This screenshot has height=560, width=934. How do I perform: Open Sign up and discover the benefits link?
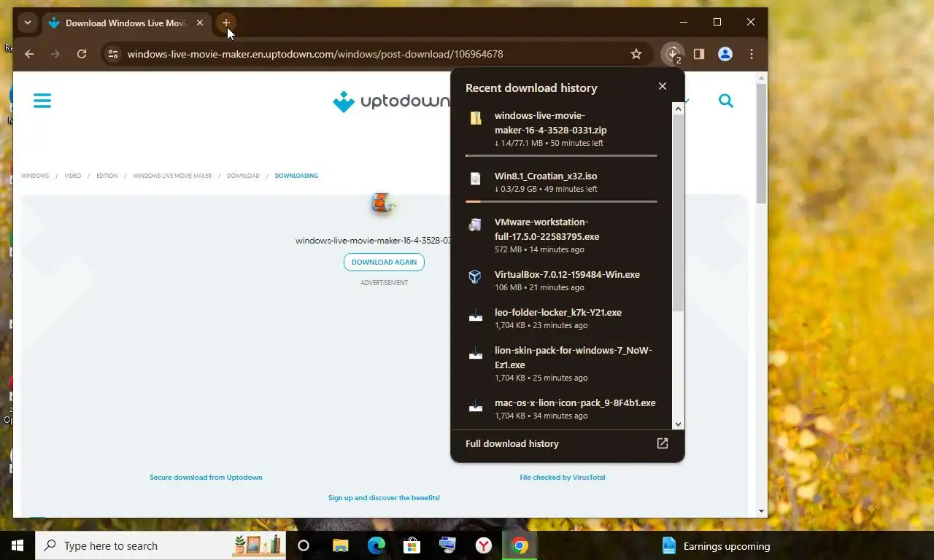[384, 498]
